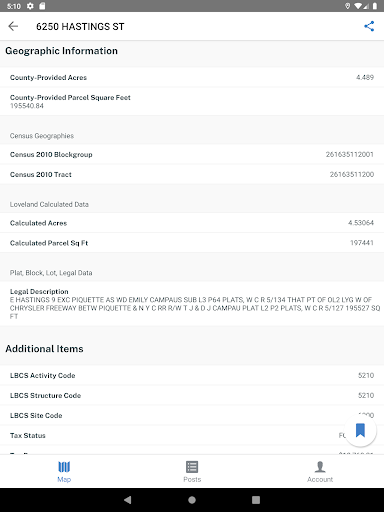Select LBCS Activity Code row
This screenshot has height=512, width=384.
tap(192, 375)
